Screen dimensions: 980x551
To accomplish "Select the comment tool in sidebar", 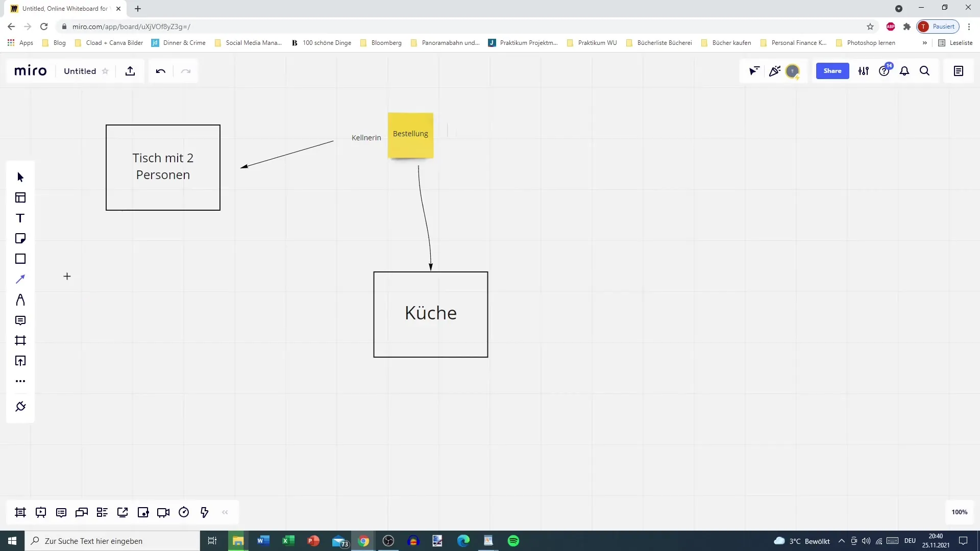I will (20, 320).
